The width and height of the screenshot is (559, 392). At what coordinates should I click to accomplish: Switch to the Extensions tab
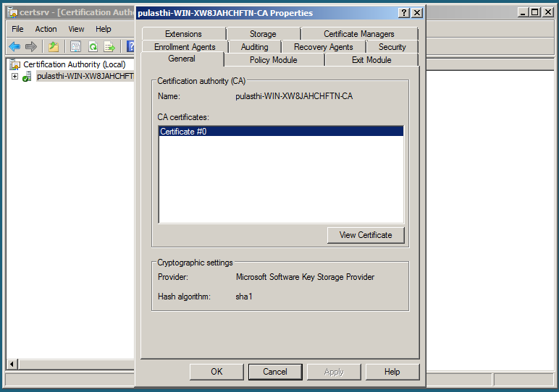pos(184,34)
